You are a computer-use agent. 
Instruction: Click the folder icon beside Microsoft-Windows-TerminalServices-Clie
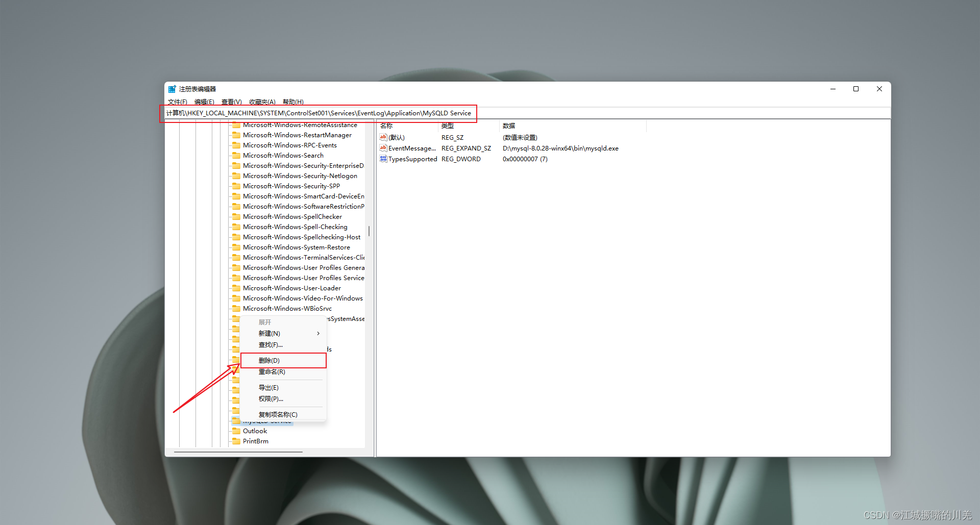coord(236,258)
